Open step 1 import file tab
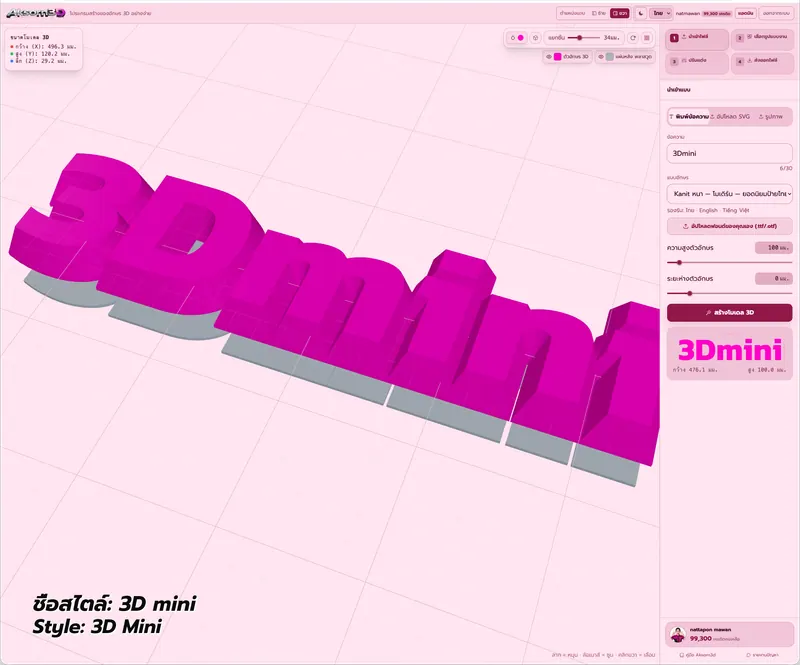 coord(696,39)
